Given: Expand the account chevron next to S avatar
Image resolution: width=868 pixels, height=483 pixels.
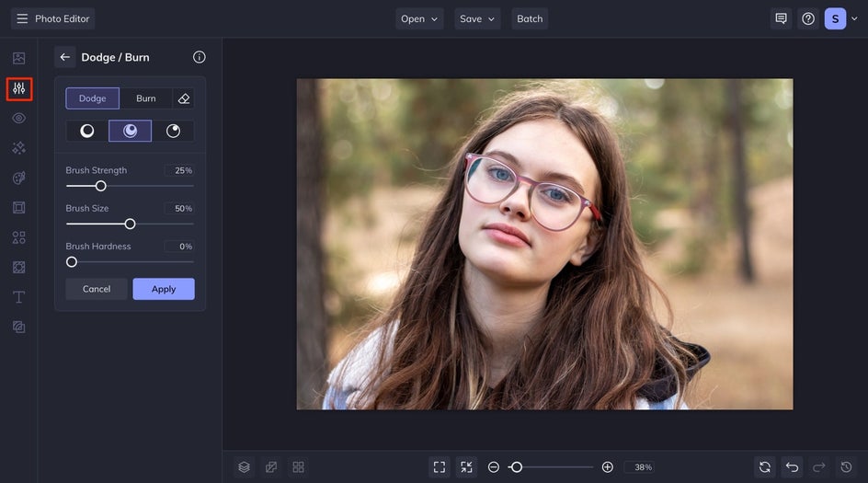Looking at the screenshot, I should (x=854, y=18).
